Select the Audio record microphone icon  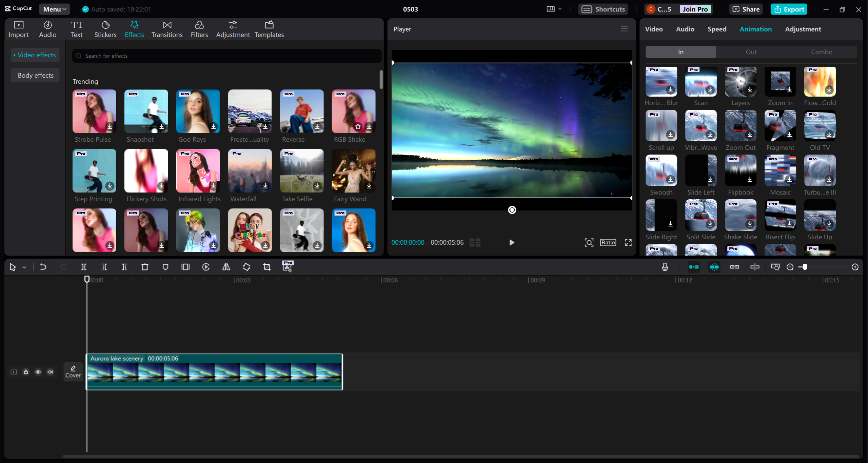(x=665, y=266)
